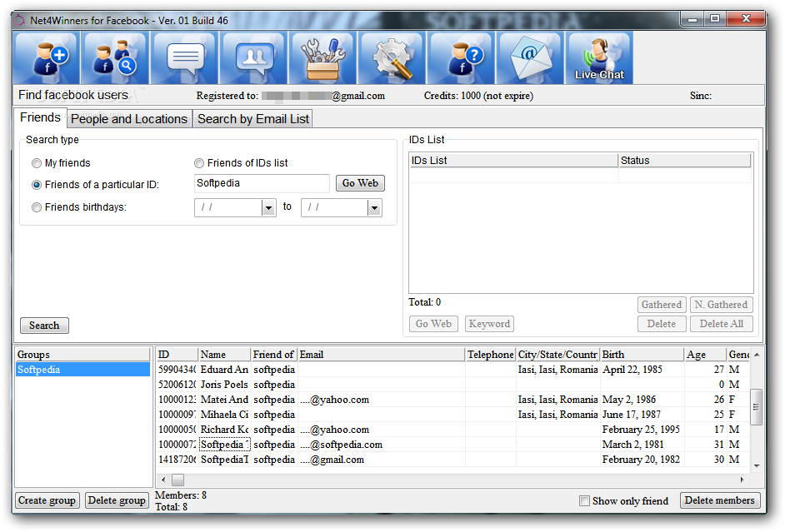Click the Status column header

[x=685, y=161]
